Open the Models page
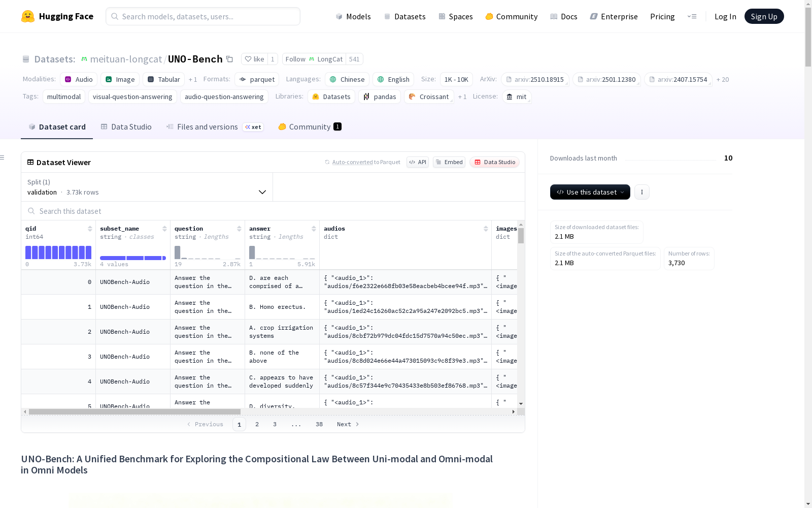The height and width of the screenshot is (508, 812). [x=353, y=16]
